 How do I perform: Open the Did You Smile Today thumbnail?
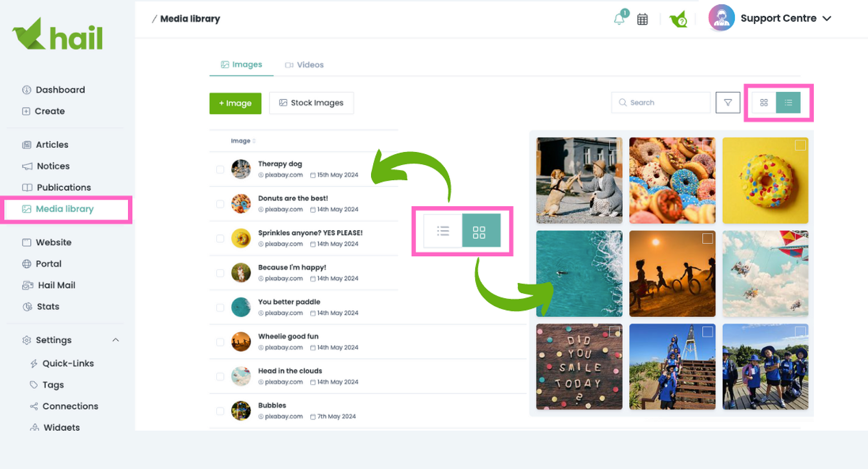coord(579,367)
